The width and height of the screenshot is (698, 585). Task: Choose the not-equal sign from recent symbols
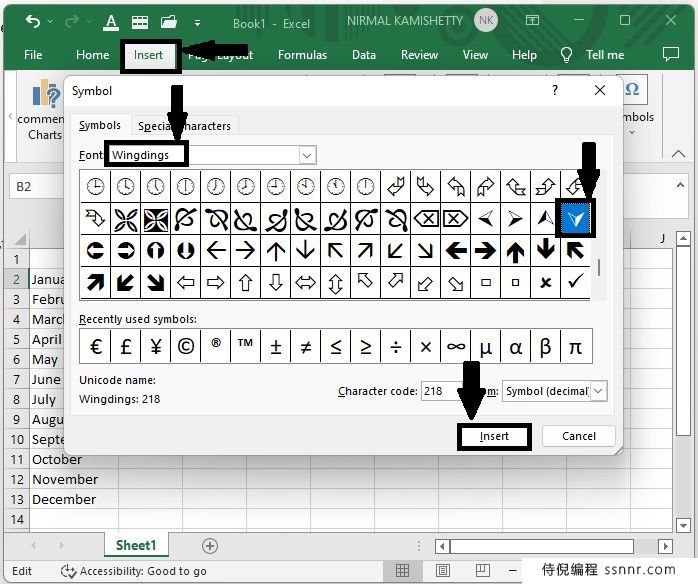pos(305,346)
